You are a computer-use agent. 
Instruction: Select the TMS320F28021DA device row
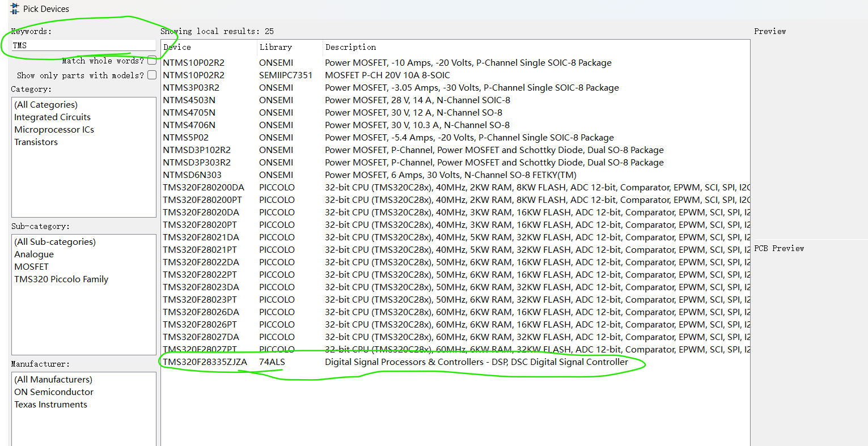click(x=455, y=237)
